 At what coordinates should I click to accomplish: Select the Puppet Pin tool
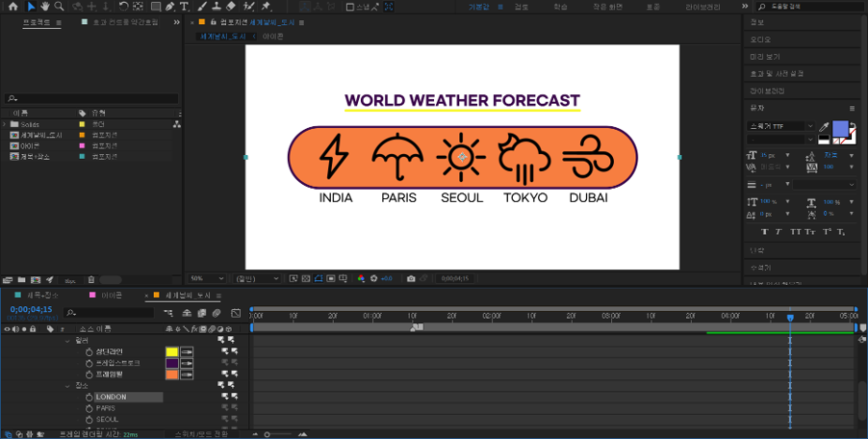[x=267, y=7]
